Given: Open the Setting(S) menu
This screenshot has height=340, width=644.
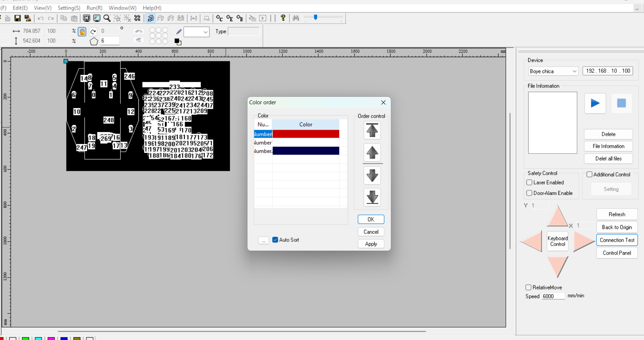Looking at the screenshot, I should click(x=69, y=8).
